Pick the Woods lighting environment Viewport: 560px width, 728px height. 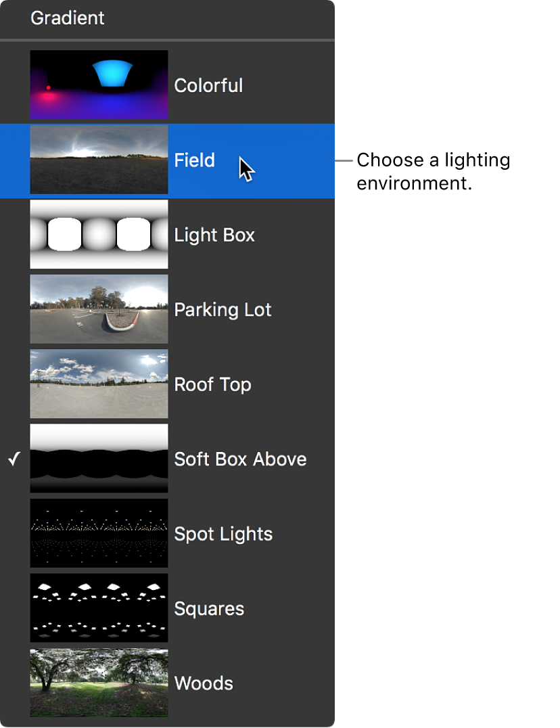[x=204, y=683]
